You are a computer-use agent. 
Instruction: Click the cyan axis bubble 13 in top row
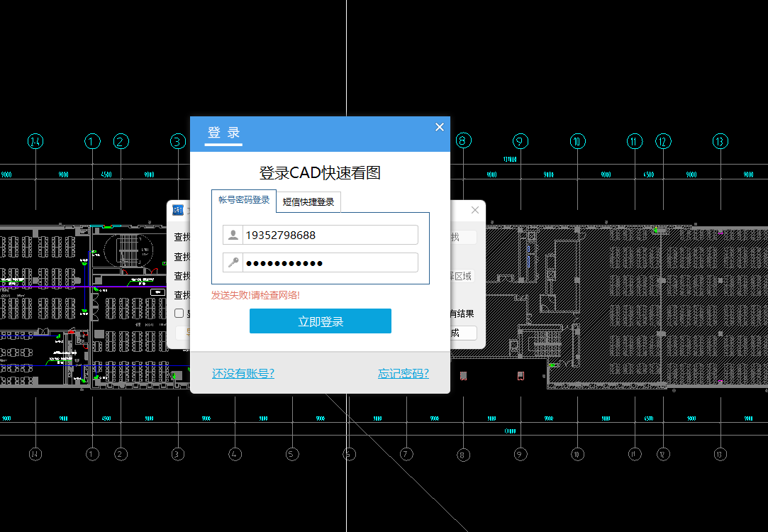[720, 141]
